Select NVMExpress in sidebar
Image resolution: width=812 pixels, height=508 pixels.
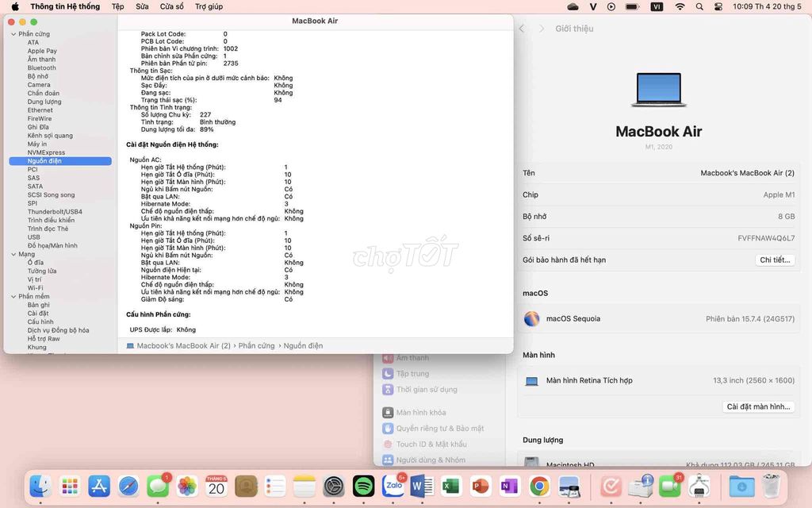pyautogui.click(x=46, y=152)
